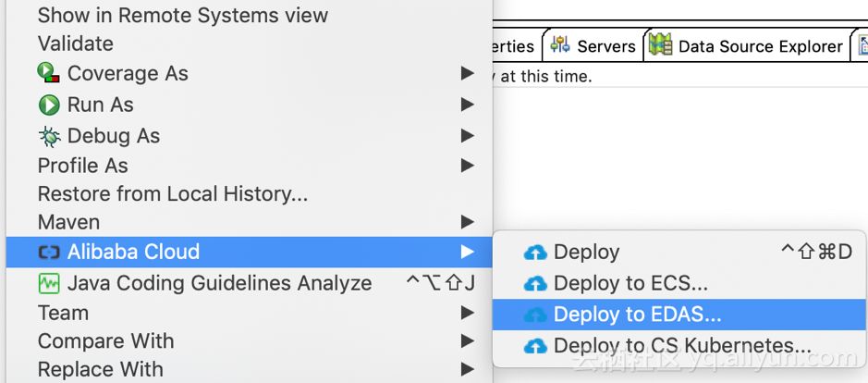Click the Servers tab icon
This screenshot has height=383, width=868.
tap(559, 45)
